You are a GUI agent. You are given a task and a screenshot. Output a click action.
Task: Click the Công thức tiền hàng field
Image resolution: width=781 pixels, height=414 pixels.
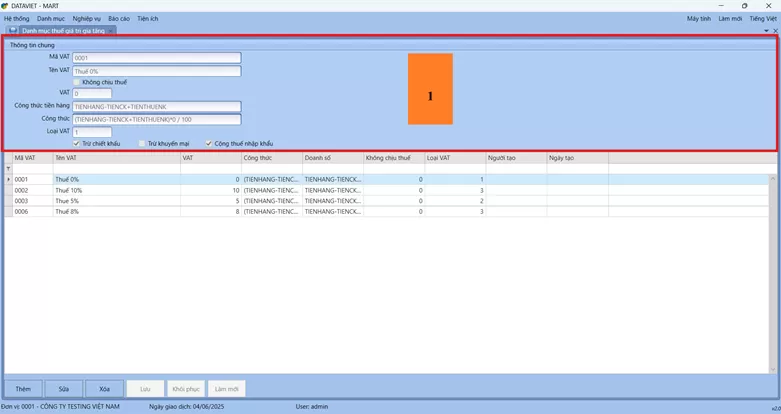157,107
